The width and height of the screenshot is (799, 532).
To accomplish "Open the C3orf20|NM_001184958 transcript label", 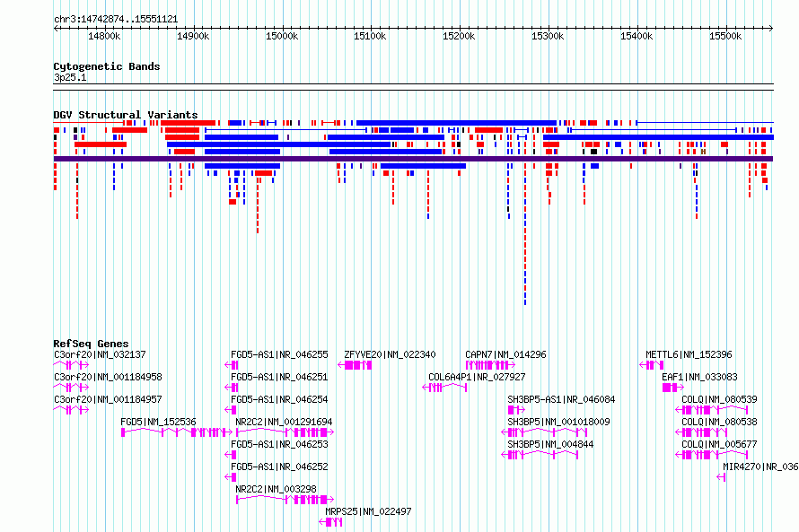I will [108, 377].
